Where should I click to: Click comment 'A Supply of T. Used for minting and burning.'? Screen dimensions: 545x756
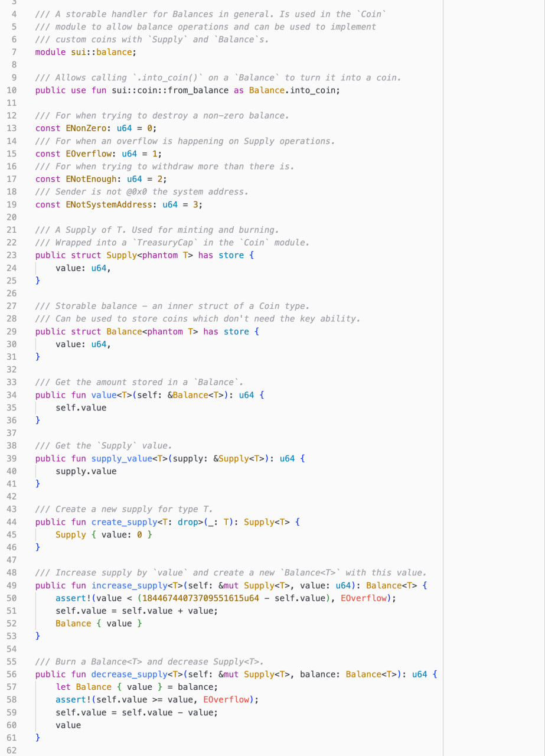pyautogui.click(x=157, y=230)
